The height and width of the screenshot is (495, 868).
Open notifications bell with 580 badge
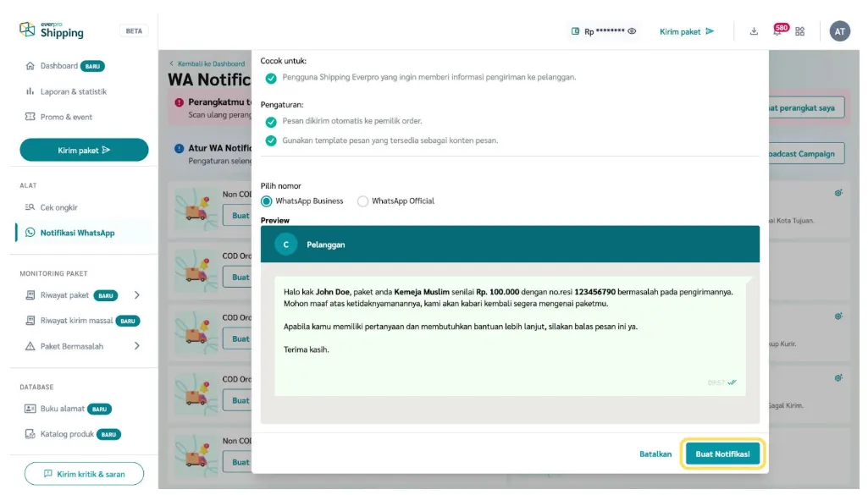click(x=777, y=31)
